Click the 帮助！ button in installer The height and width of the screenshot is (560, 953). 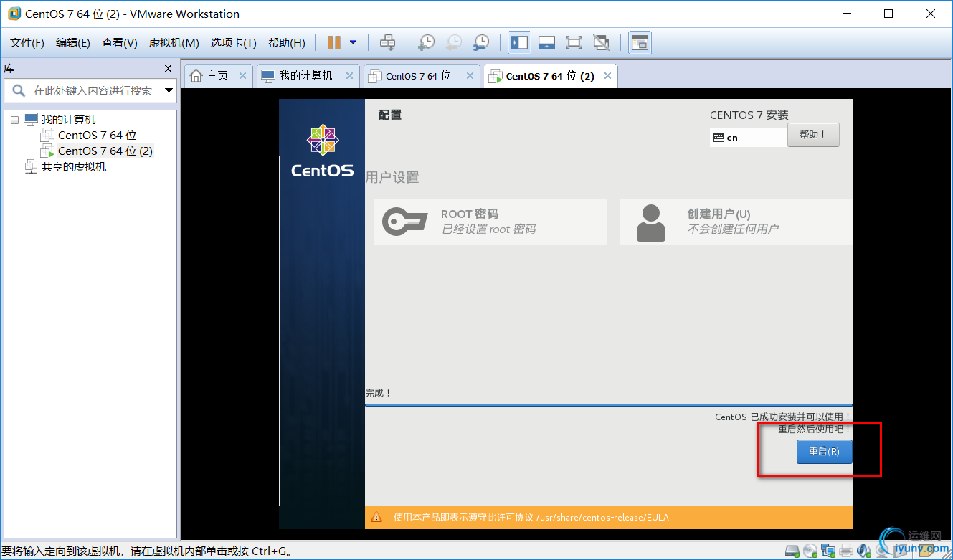[813, 135]
